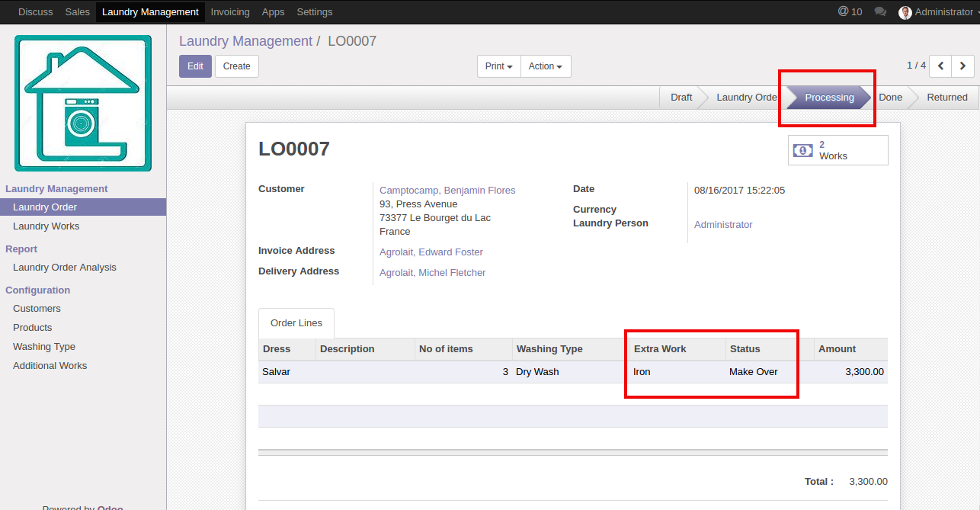
Task: Sort by Amount column header
Action: coord(851,349)
